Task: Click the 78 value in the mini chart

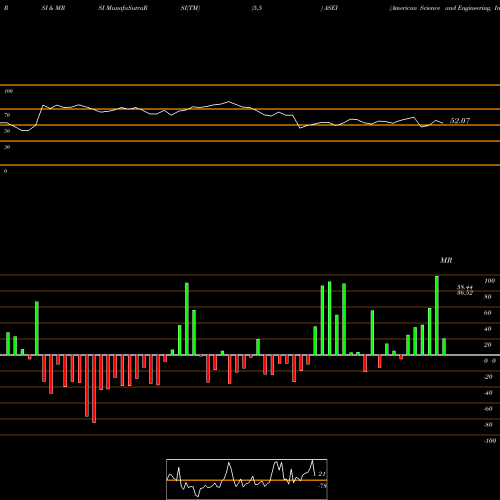Action: tap(323, 486)
